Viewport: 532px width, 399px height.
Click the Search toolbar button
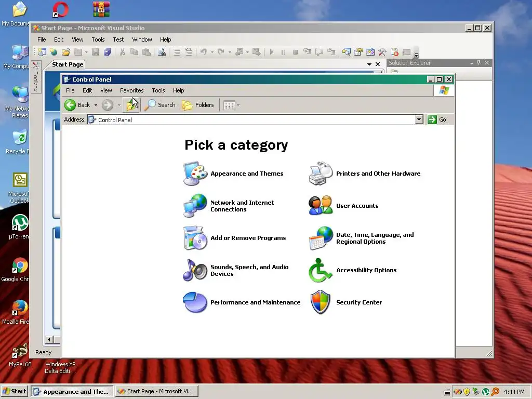(160, 105)
